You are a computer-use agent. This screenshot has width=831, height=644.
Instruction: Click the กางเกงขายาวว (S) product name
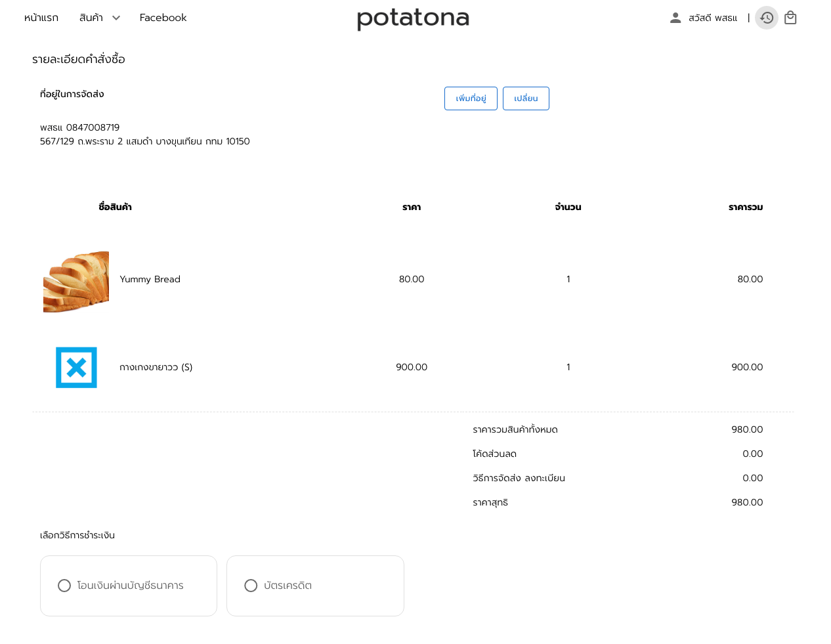click(156, 367)
